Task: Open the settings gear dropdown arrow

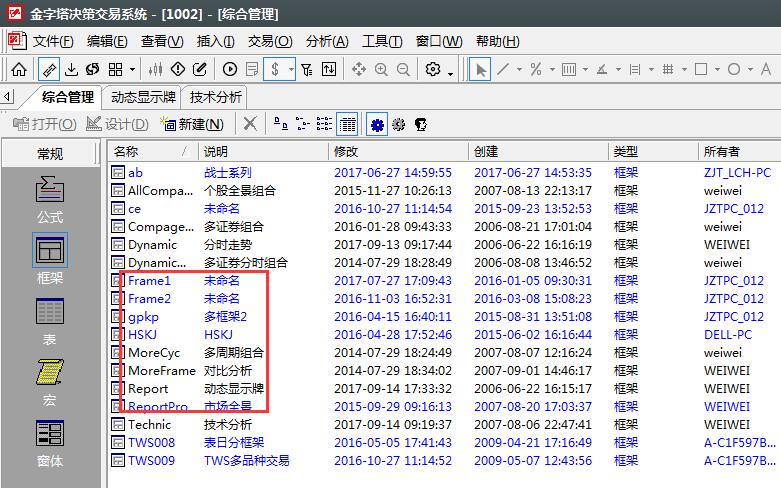Action: tap(450, 72)
